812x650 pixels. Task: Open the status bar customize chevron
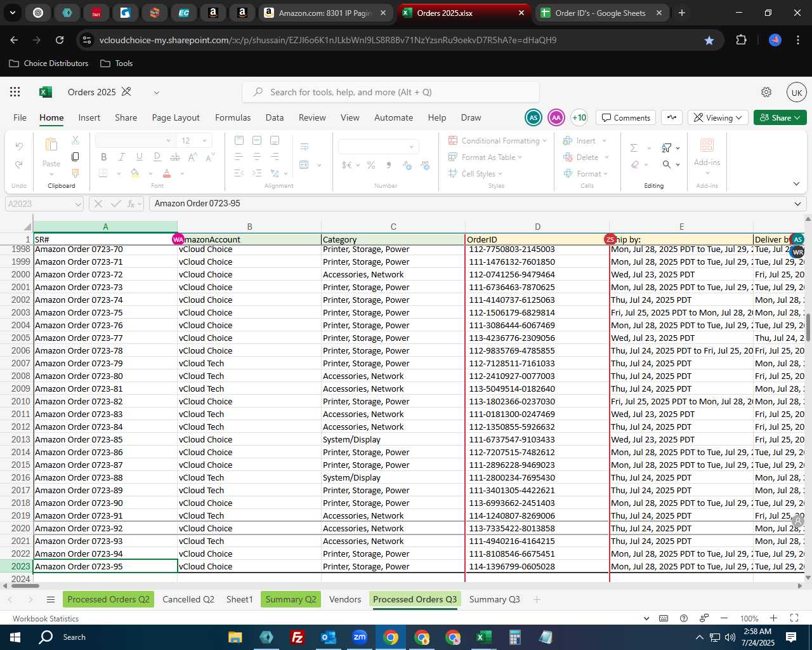pyautogui.click(x=646, y=618)
